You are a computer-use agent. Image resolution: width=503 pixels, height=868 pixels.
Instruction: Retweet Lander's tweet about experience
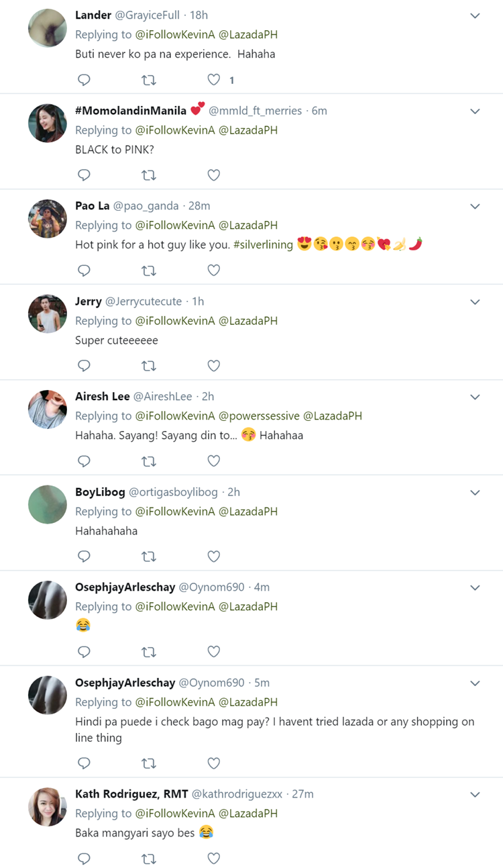coord(149,80)
